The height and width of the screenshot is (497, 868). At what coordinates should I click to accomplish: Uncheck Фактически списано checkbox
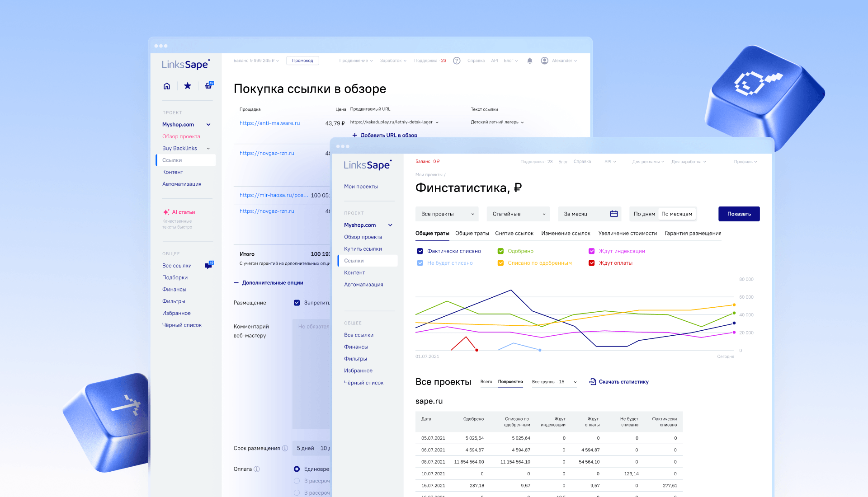[420, 251]
